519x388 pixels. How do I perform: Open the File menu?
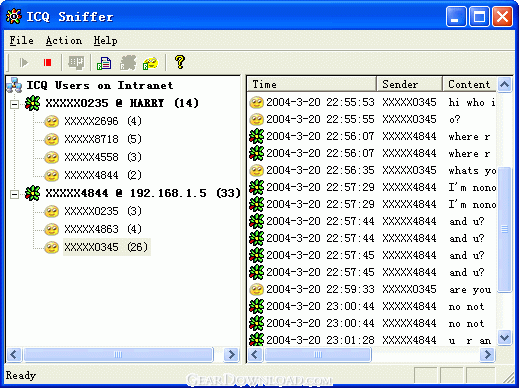pyautogui.click(x=21, y=41)
